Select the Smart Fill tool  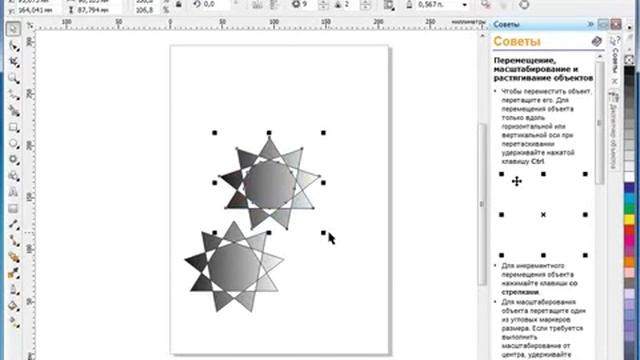tap(13, 111)
